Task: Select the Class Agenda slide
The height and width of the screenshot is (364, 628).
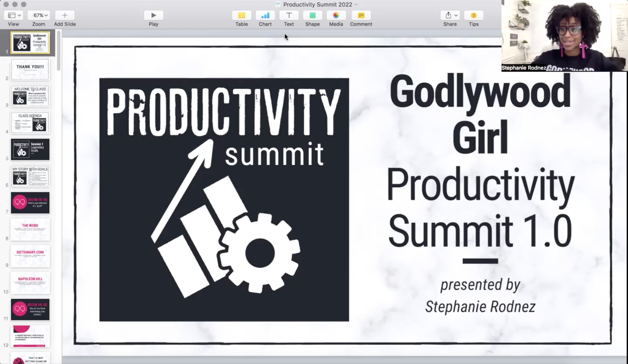Action: (x=30, y=122)
